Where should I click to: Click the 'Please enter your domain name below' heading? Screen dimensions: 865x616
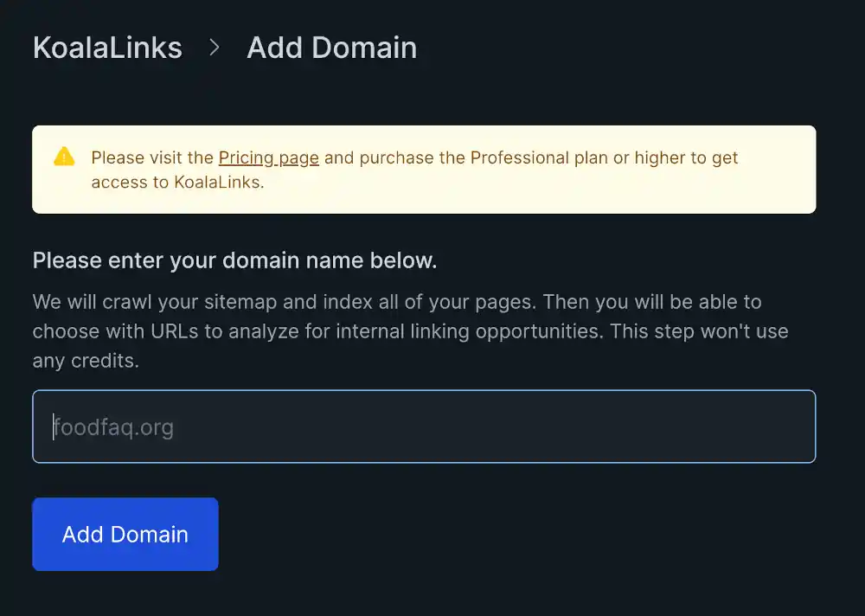pyautogui.click(x=234, y=260)
